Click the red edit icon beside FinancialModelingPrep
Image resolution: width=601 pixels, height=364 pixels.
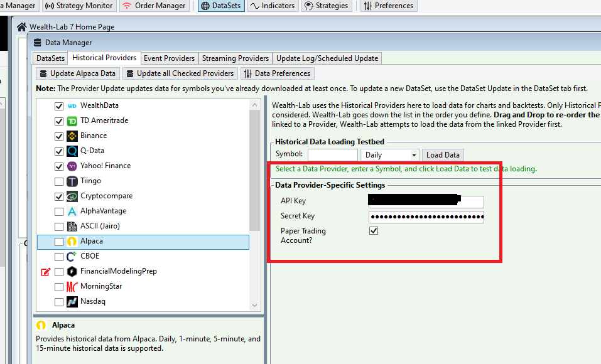tap(45, 272)
